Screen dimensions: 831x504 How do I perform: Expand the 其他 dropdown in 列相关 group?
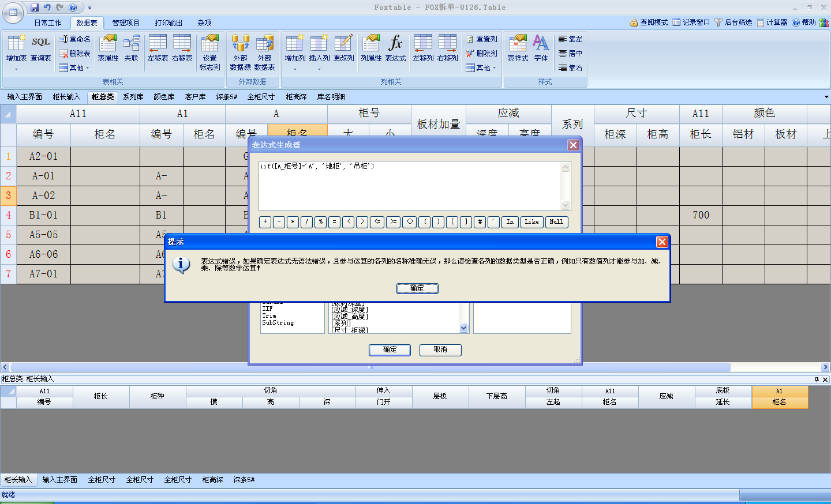click(x=482, y=68)
